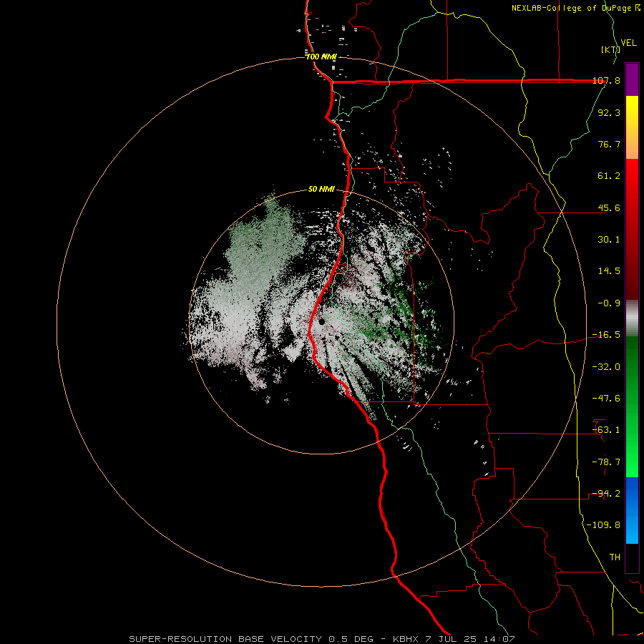Screen dimensions: 644x644
Task: Click the 14.5 velocity scale value
Action: point(609,271)
